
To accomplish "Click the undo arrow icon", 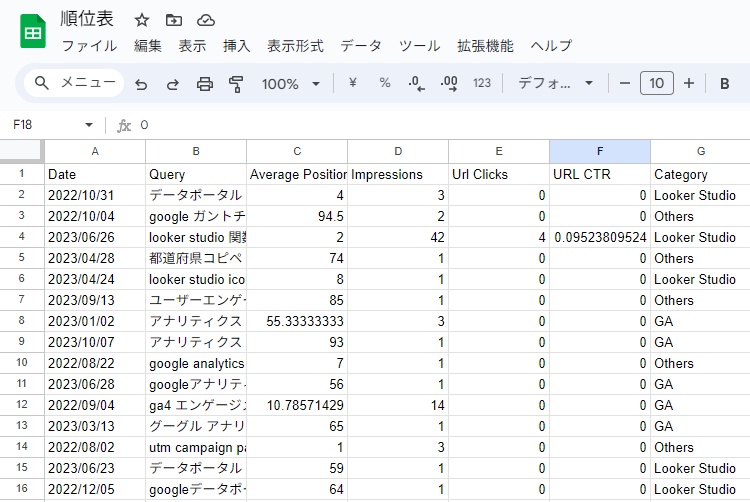I will pyautogui.click(x=141, y=84).
